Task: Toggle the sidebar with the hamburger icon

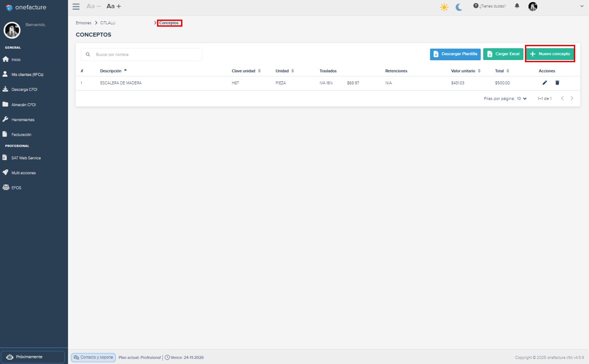Action: tap(76, 6)
